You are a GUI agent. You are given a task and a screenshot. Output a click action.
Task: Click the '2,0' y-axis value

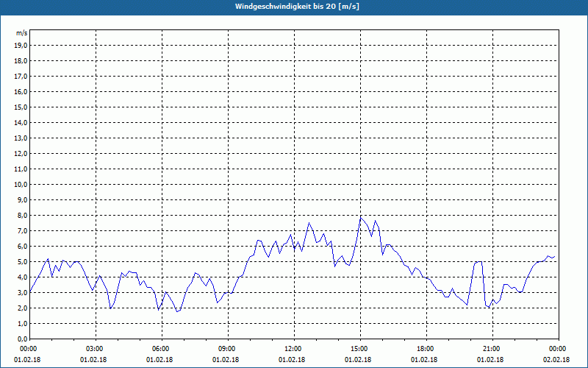pos(23,308)
